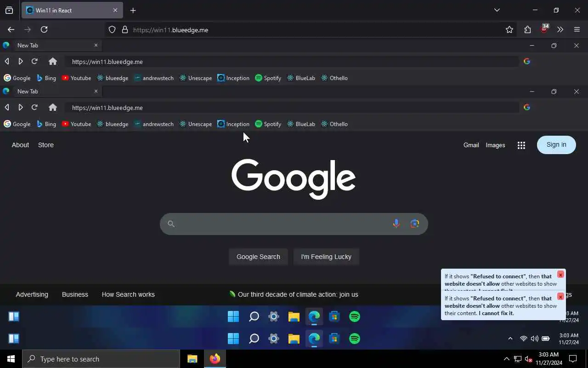Open the Images link on Google
The image size is (588, 368).
[495, 145]
